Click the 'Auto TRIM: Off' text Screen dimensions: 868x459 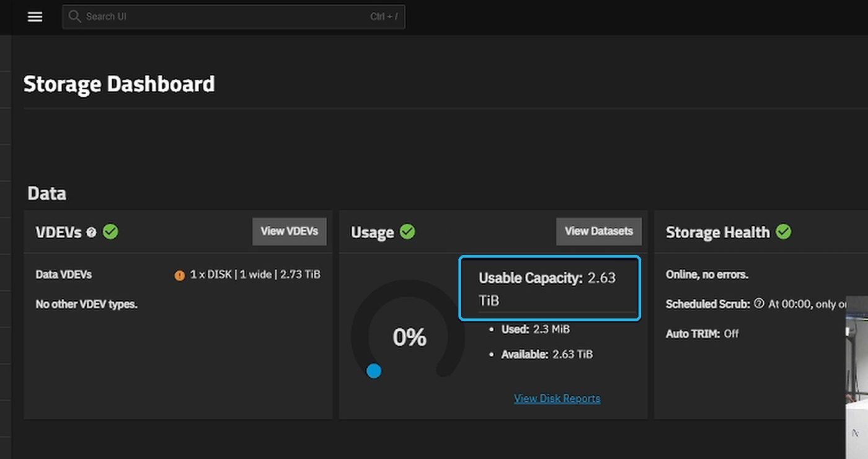(x=702, y=334)
